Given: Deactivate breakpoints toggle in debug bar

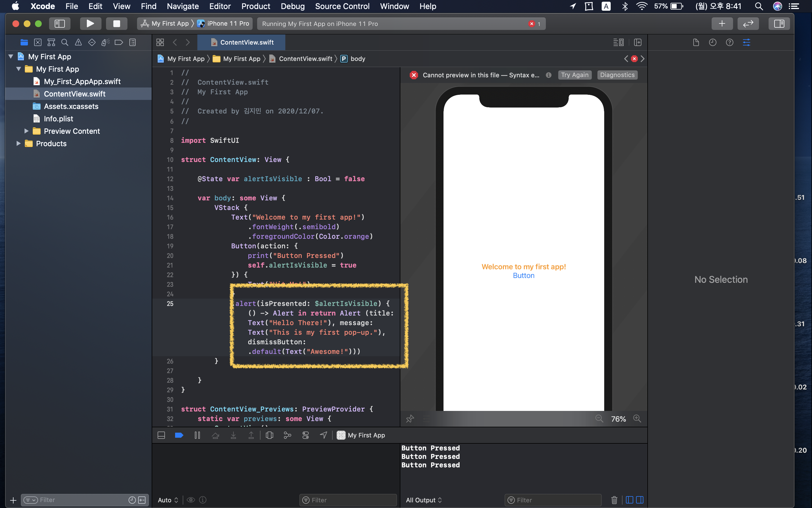Looking at the screenshot, I should click(x=179, y=435).
